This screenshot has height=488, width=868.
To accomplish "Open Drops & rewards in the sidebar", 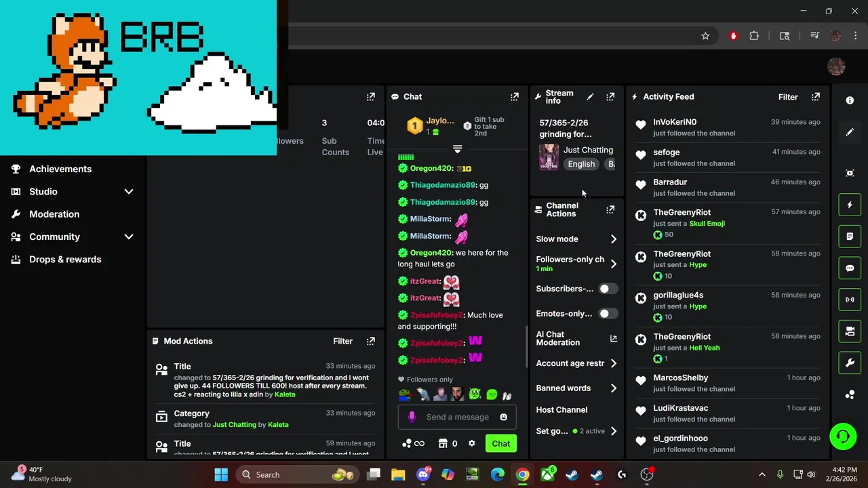I will (x=65, y=260).
